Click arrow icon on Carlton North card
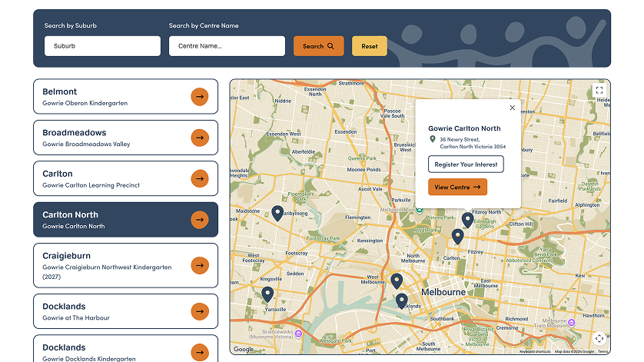644x362 pixels. tap(200, 220)
